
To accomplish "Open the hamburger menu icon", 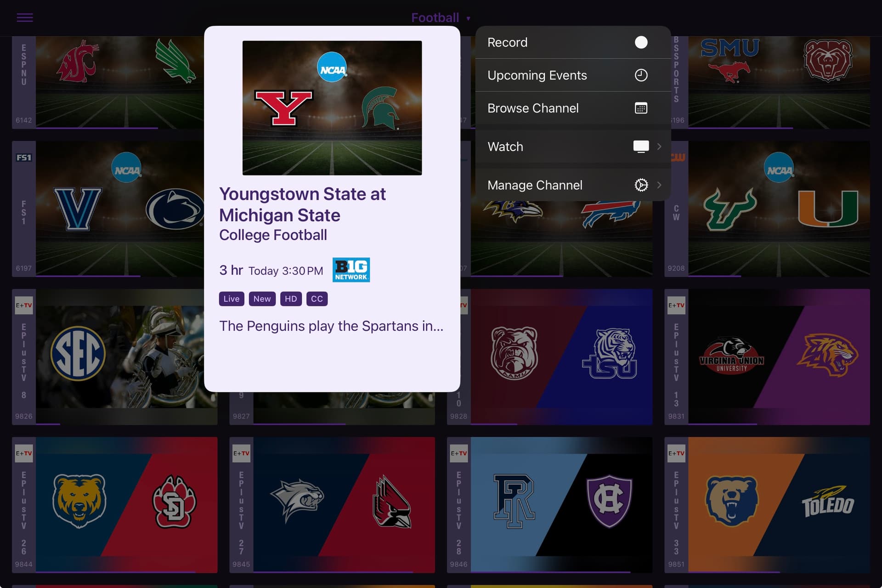I will tap(25, 18).
